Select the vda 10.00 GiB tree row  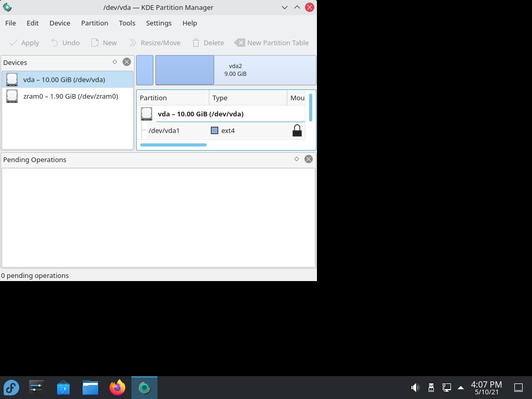221,114
